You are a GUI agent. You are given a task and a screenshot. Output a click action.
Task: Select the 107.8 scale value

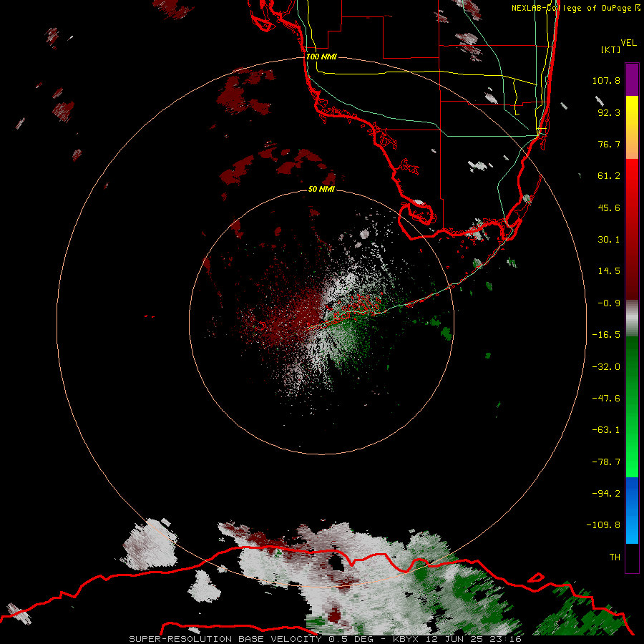click(606, 80)
